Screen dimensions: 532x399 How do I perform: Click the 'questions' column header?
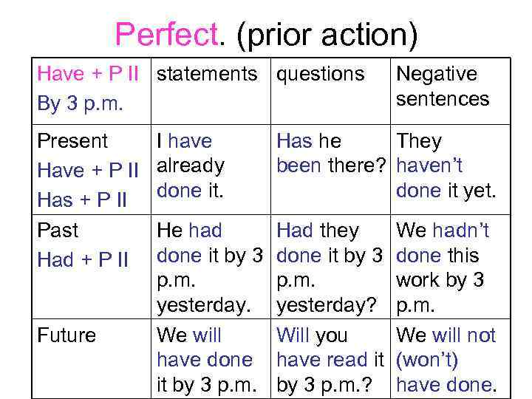tap(320, 74)
